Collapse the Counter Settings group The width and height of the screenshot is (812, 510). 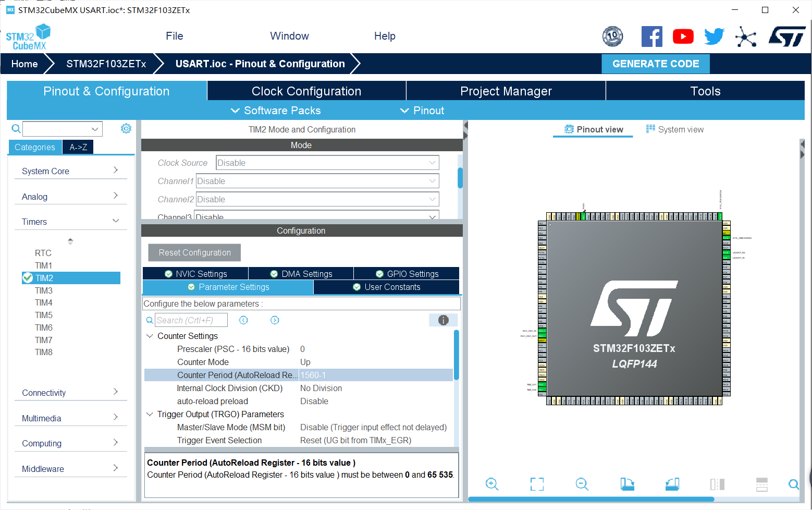click(150, 336)
